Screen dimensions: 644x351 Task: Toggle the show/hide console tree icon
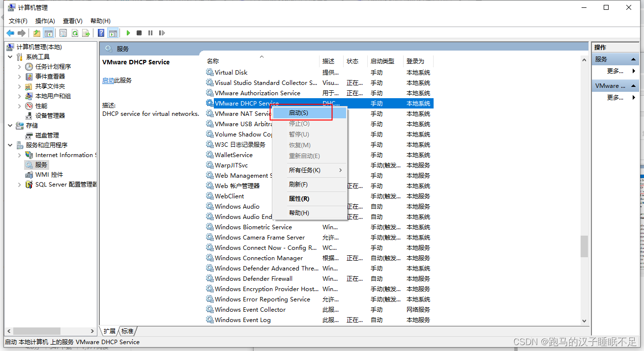pyautogui.click(x=48, y=33)
